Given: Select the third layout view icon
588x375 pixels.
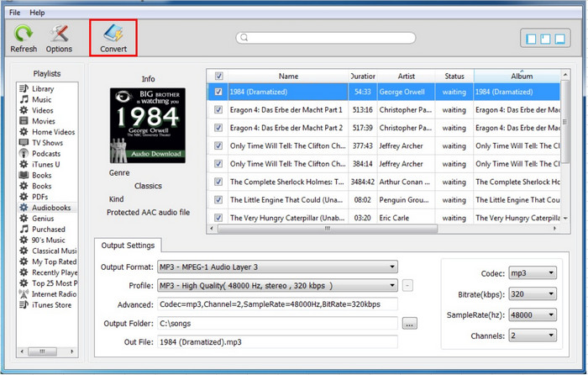Looking at the screenshot, I should [x=560, y=39].
